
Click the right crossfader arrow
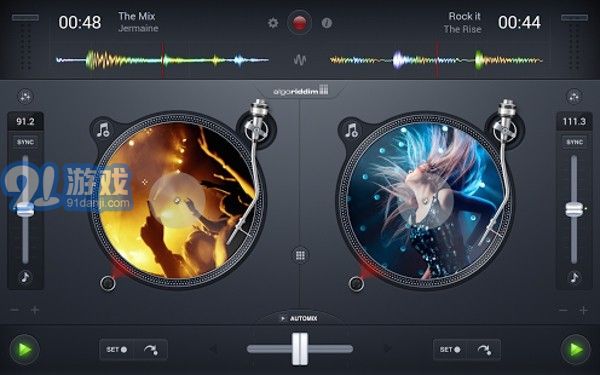point(387,349)
